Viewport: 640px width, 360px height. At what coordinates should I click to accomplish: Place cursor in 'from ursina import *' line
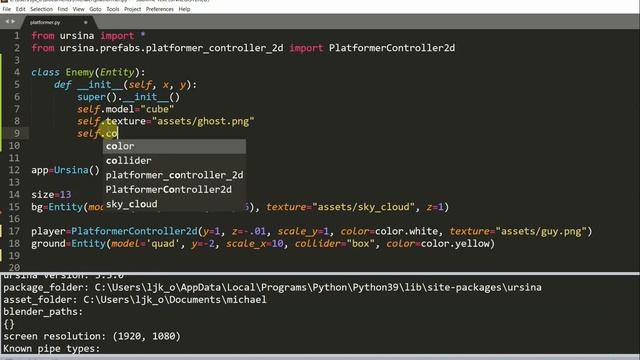[88, 36]
